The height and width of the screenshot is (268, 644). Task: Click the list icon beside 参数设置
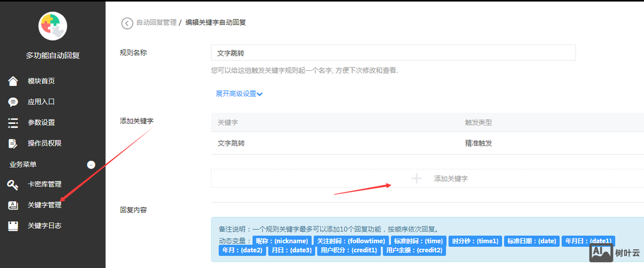(13, 123)
